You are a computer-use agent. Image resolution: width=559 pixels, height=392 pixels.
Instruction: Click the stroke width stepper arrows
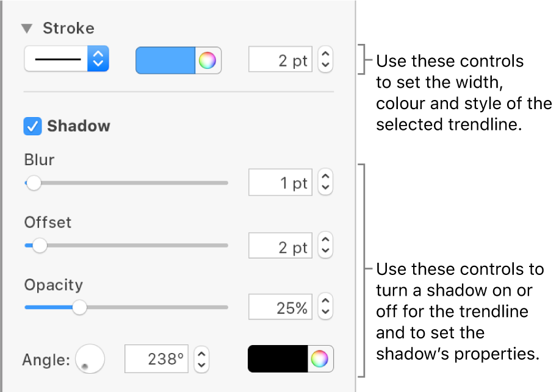[326, 60]
